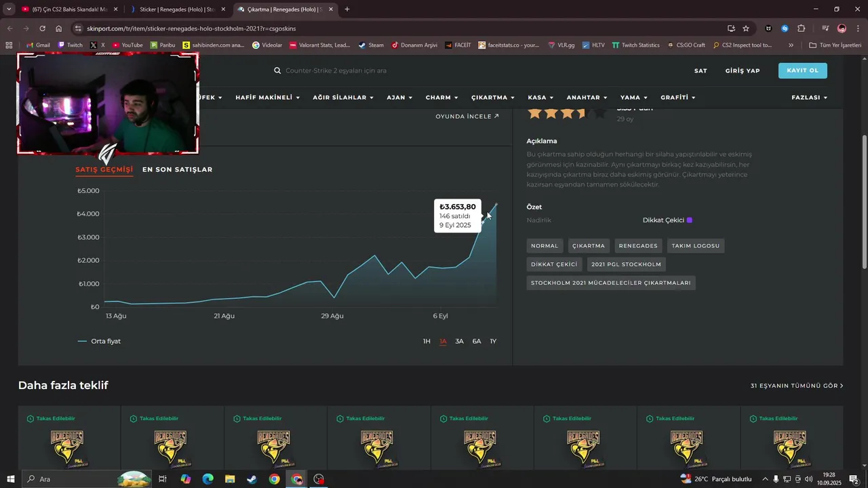Open the CS:GO Craft bookmark
This screenshot has height=488, width=868.
(x=686, y=45)
